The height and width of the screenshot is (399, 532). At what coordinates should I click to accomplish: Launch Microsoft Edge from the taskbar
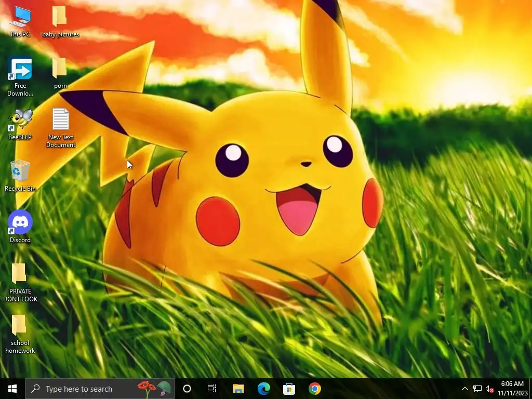click(263, 389)
